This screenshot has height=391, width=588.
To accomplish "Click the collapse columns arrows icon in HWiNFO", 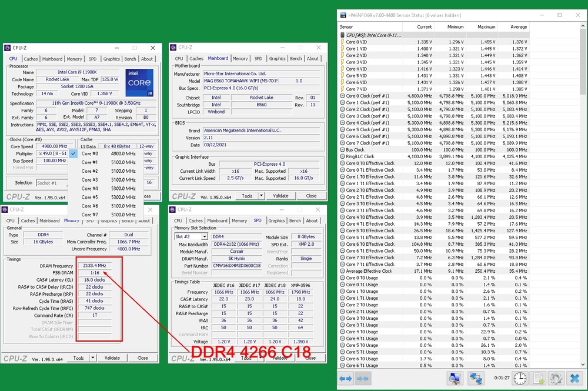I will click(x=363, y=379).
